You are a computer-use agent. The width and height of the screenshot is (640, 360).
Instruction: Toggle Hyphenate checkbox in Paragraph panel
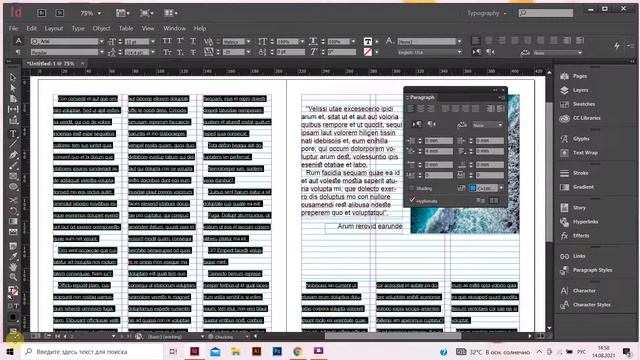click(412, 200)
